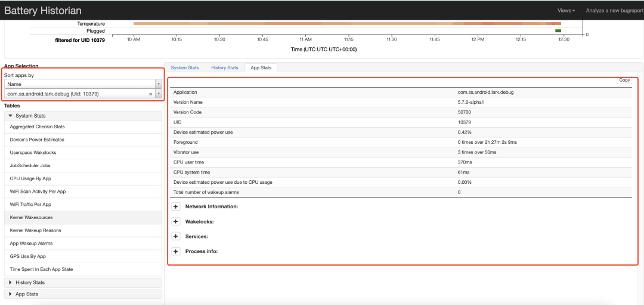644x305 pixels.
Task: Open GPS Use By App table
Action: [83, 256]
